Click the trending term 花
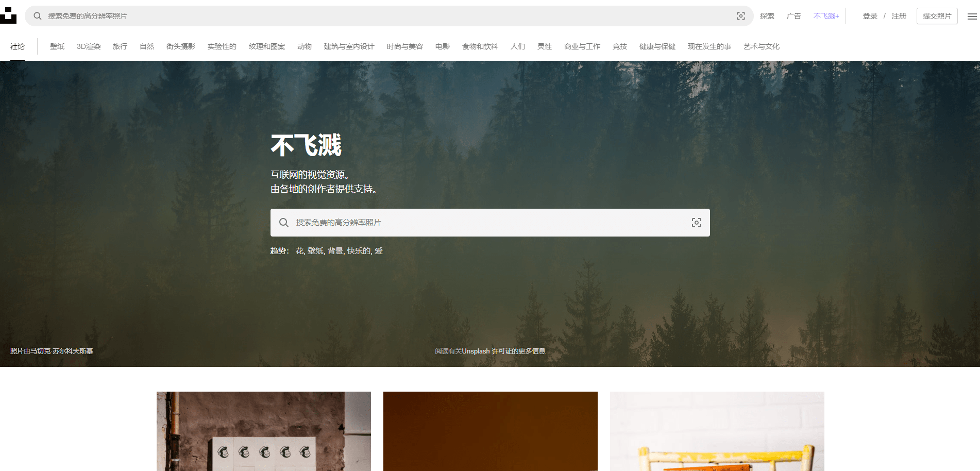Screen dimensions: 980x471 coord(299,251)
